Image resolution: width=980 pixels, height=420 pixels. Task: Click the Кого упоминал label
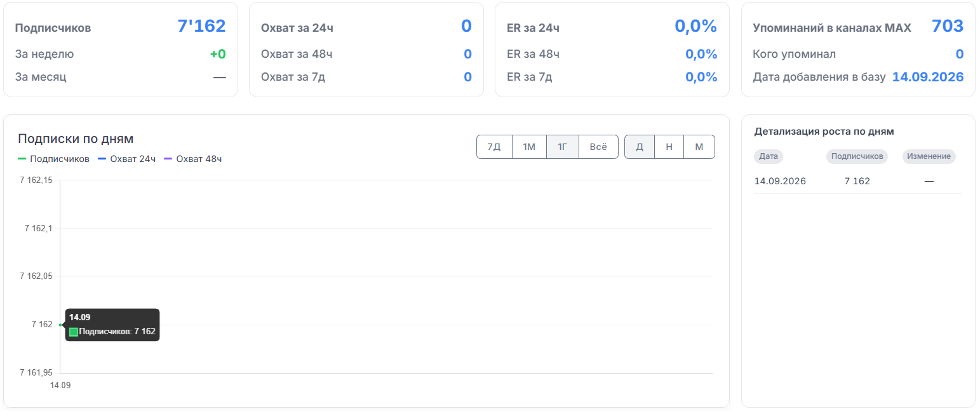[x=795, y=54]
